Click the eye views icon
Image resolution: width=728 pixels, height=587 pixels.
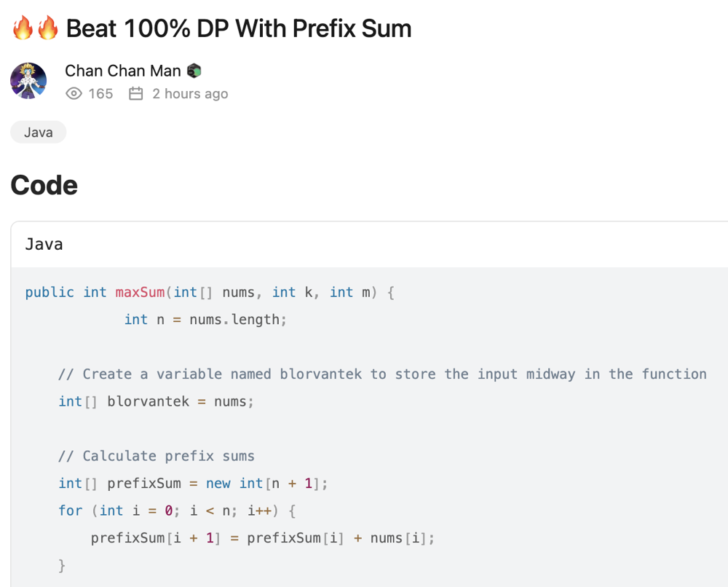pyautogui.click(x=74, y=94)
